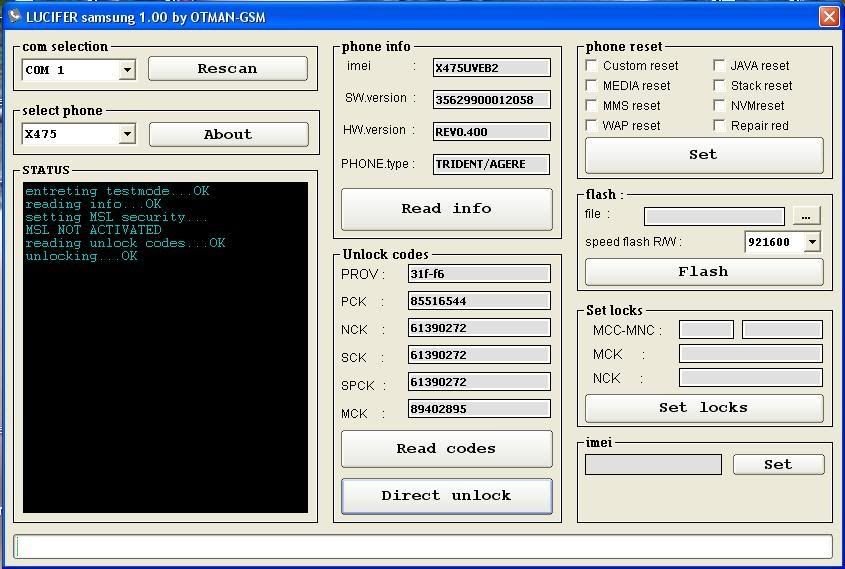
Task: Click 'reading unlock codes...OK' status line
Action: click(125, 243)
